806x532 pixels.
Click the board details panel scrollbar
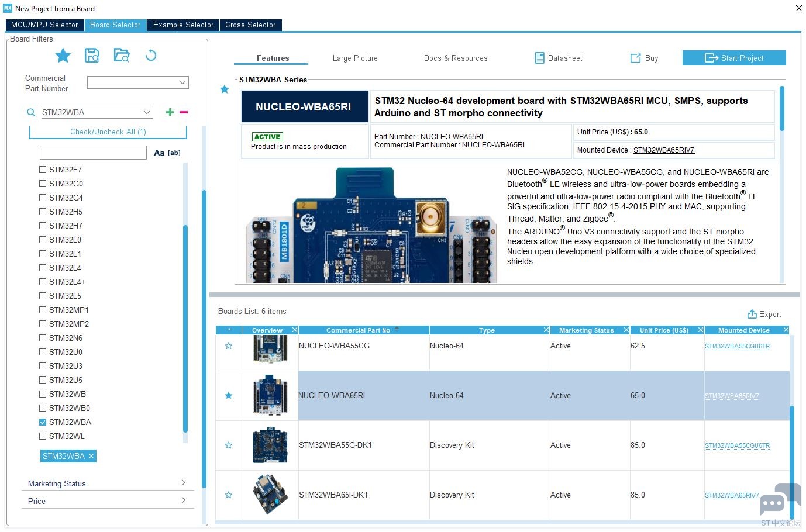pyautogui.click(x=781, y=108)
